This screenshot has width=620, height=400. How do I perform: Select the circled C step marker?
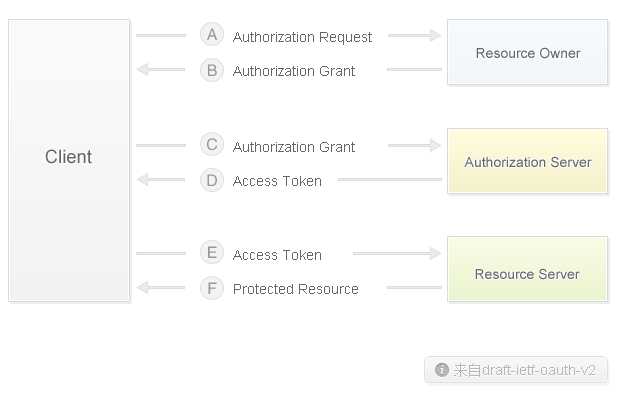click(x=212, y=144)
